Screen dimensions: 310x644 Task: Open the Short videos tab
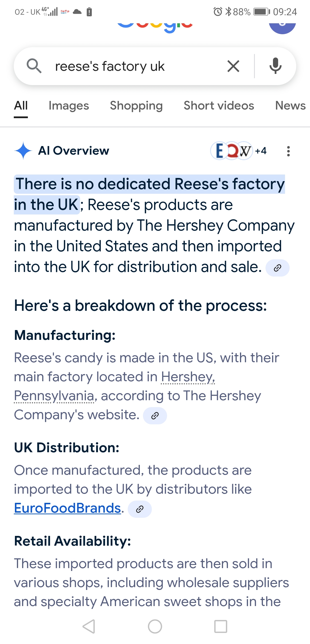point(219,106)
